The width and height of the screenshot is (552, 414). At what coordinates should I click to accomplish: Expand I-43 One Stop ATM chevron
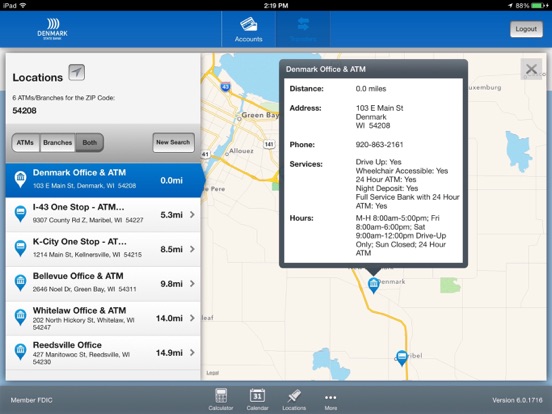click(x=192, y=214)
